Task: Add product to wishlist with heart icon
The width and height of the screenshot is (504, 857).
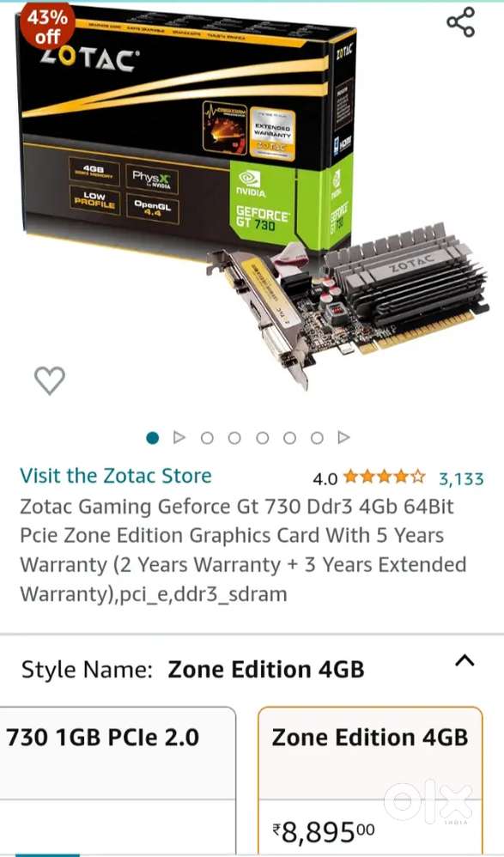Action: click(50, 380)
